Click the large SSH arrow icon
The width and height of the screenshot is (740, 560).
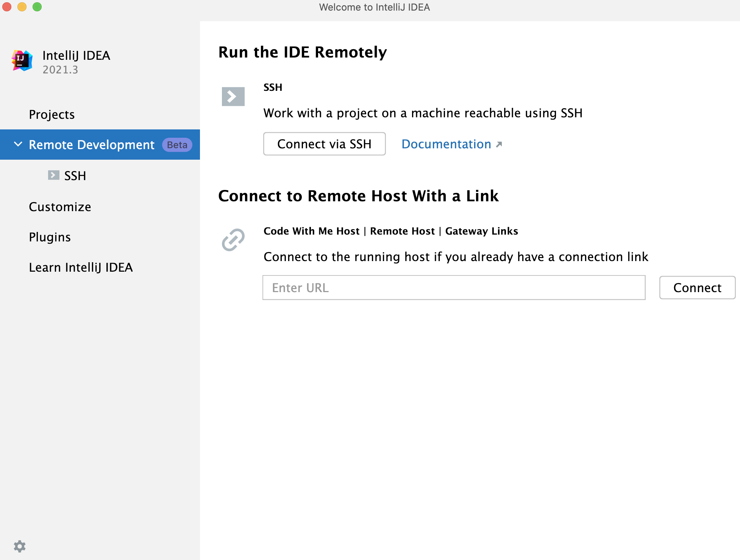tap(233, 96)
